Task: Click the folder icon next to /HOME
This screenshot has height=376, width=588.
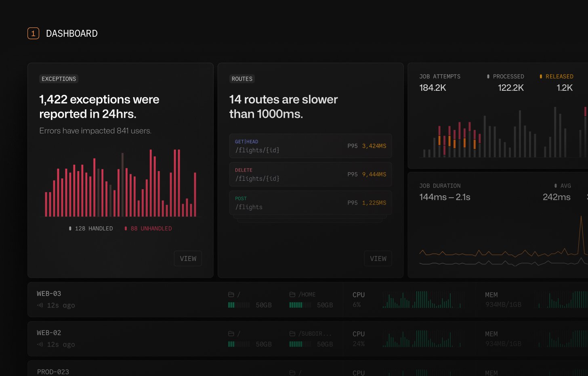Action: pyautogui.click(x=292, y=295)
